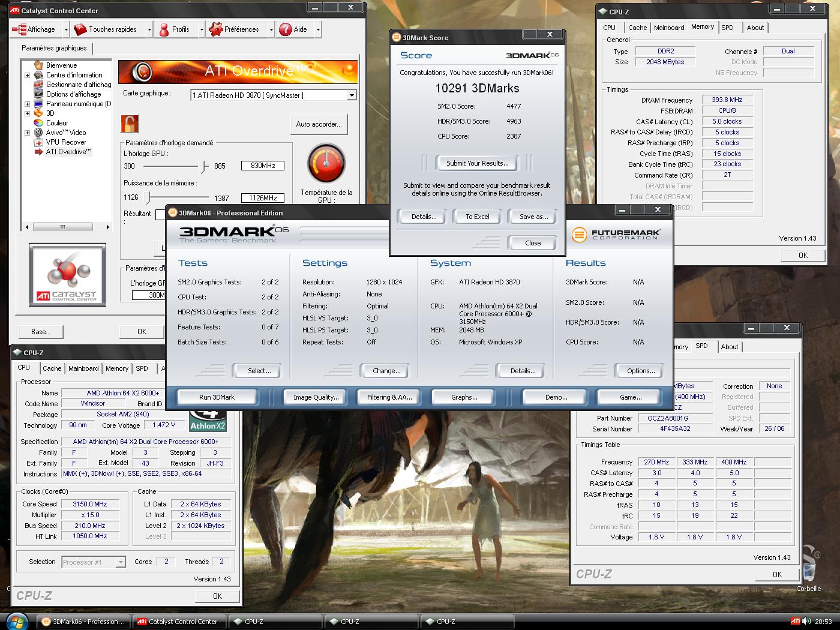The width and height of the screenshot is (840, 630).
Task: Switch to 3DMark06 taskbar item
Action: [83, 622]
